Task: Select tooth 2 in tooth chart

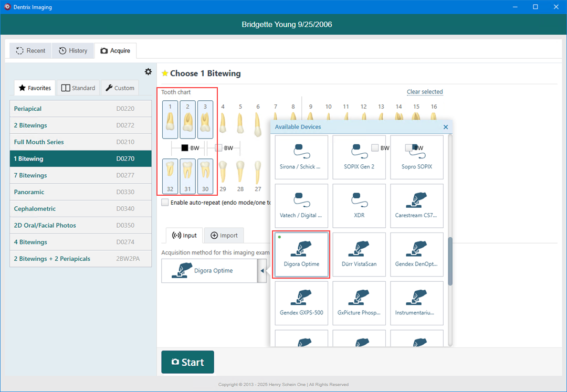Action: coord(187,119)
